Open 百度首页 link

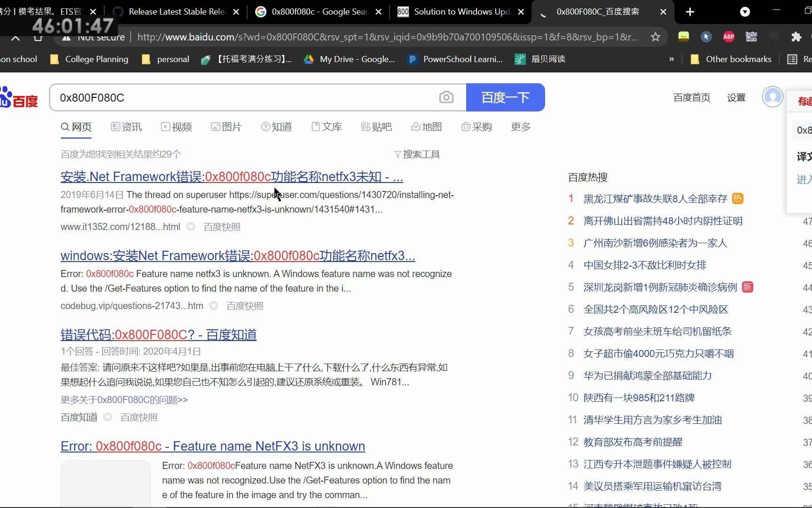[692, 97]
